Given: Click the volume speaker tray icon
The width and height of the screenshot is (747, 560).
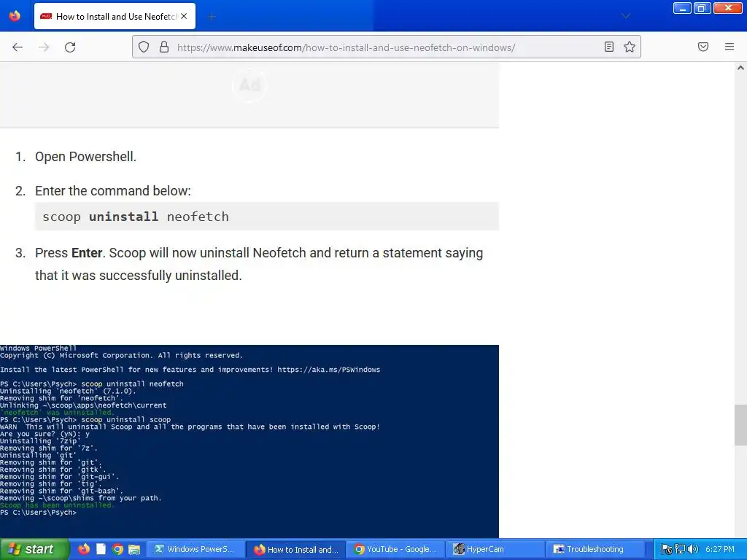Looking at the screenshot, I should [693, 549].
